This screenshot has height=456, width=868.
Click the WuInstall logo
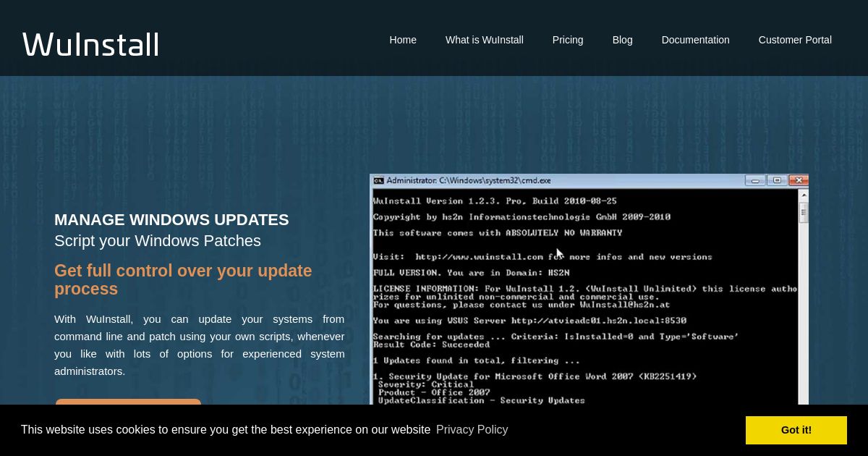tap(90, 44)
